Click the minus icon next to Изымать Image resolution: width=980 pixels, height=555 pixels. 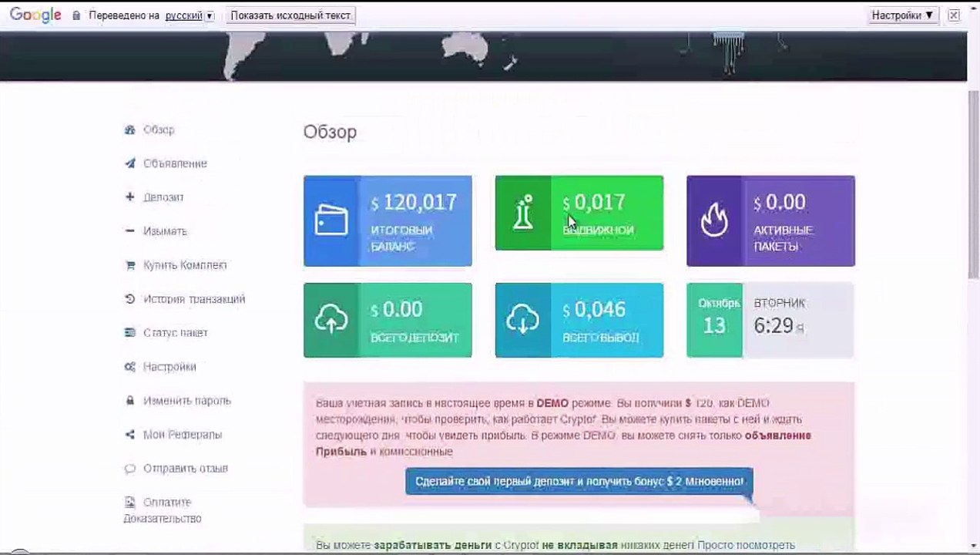click(129, 231)
